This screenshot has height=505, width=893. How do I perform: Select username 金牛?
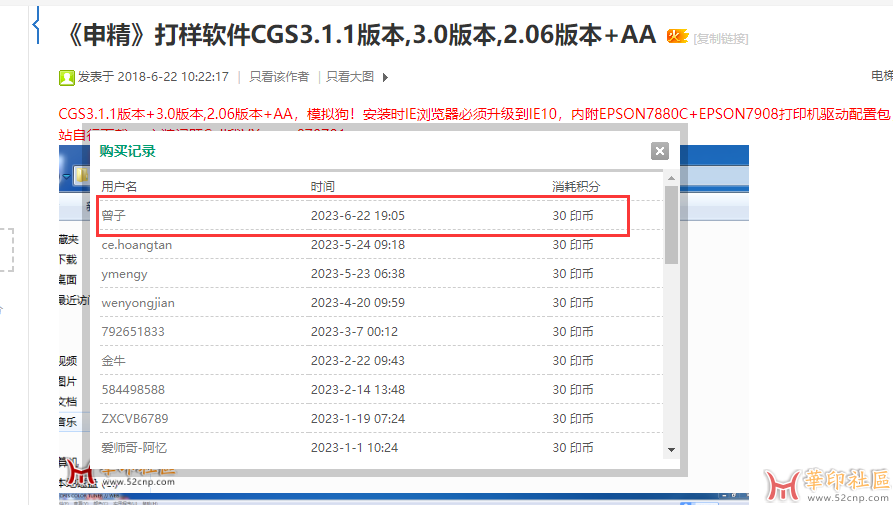coord(113,361)
